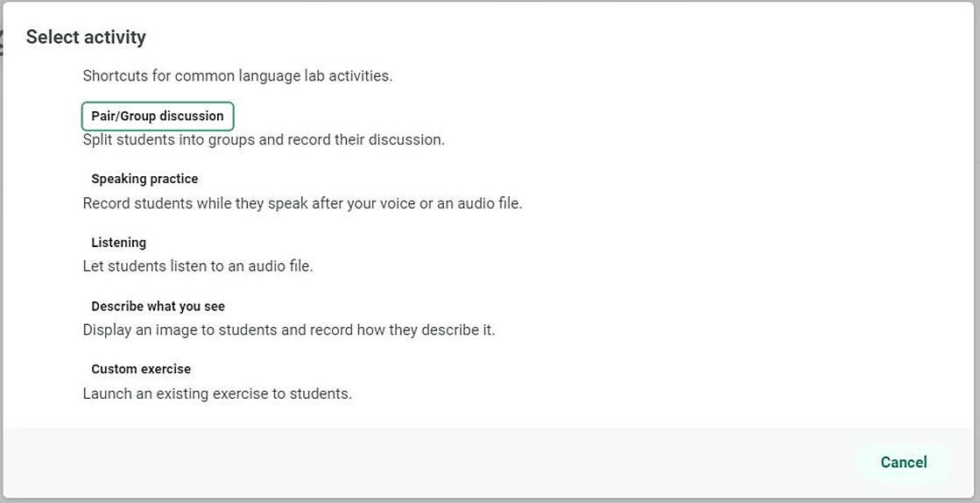Dismiss the dialog with the green Cancel button

click(903, 462)
